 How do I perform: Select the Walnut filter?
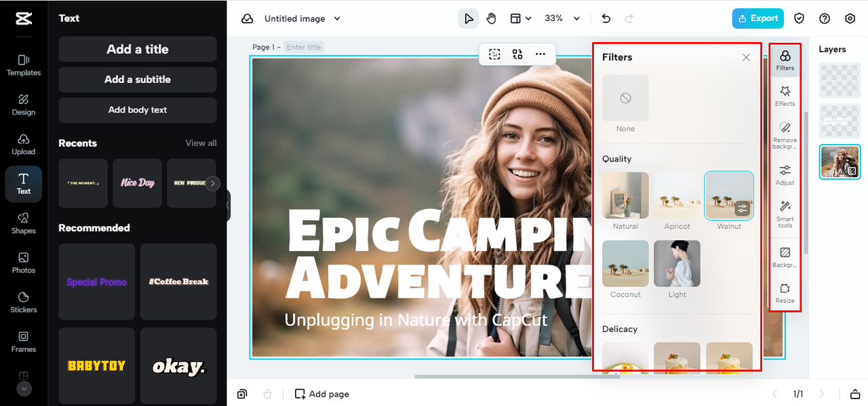[729, 196]
